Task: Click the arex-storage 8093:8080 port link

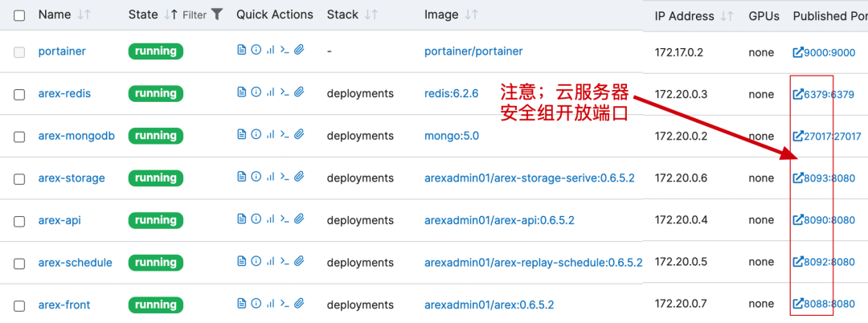Action: (826, 178)
